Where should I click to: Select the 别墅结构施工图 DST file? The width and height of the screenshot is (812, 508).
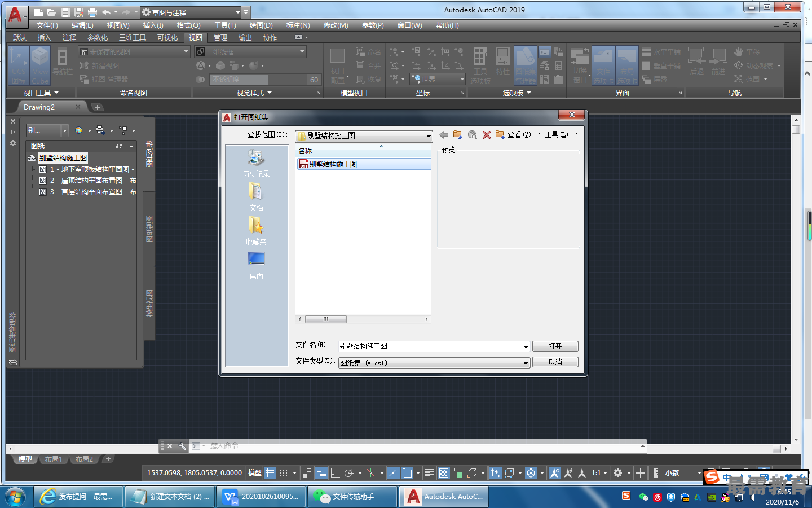point(364,164)
